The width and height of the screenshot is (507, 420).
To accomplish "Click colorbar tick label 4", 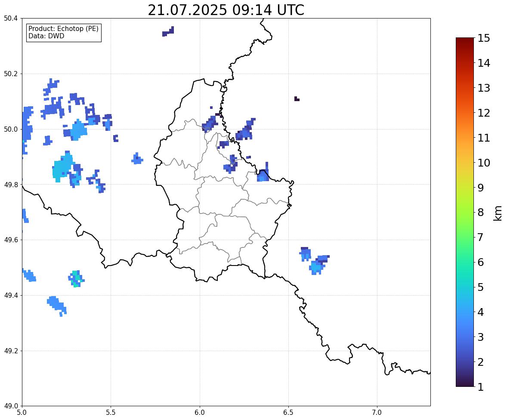I will (x=481, y=312).
